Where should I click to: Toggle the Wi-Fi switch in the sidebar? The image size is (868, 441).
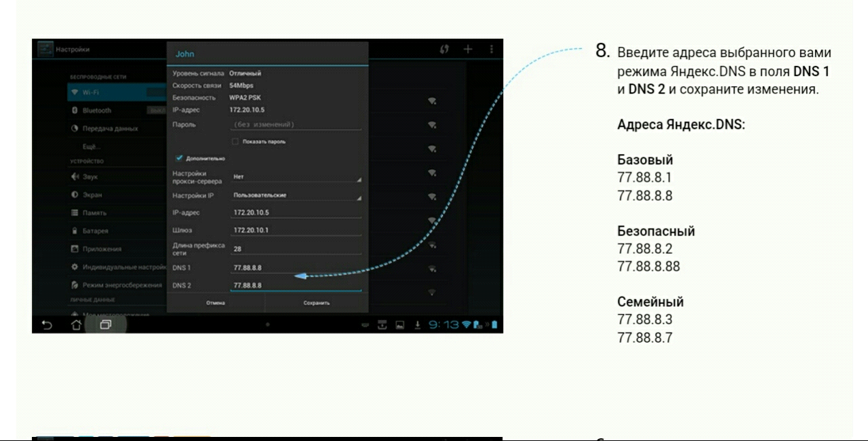[x=157, y=92]
